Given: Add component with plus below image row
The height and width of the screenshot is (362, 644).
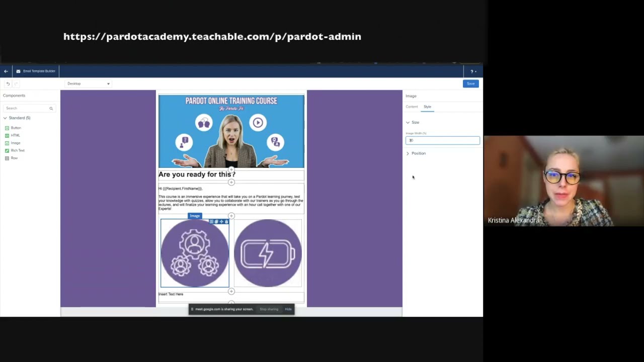Looking at the screenshot, I should coord(231,291).
